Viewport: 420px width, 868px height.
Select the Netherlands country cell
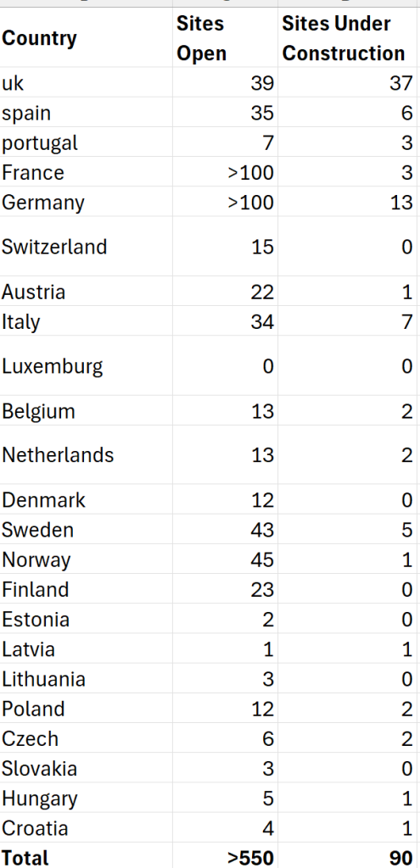86,455
